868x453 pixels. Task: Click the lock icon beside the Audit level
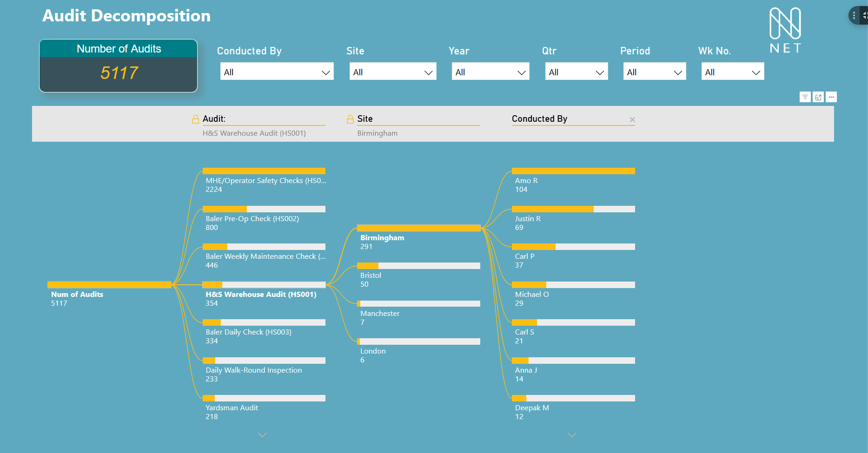[195, 118]
